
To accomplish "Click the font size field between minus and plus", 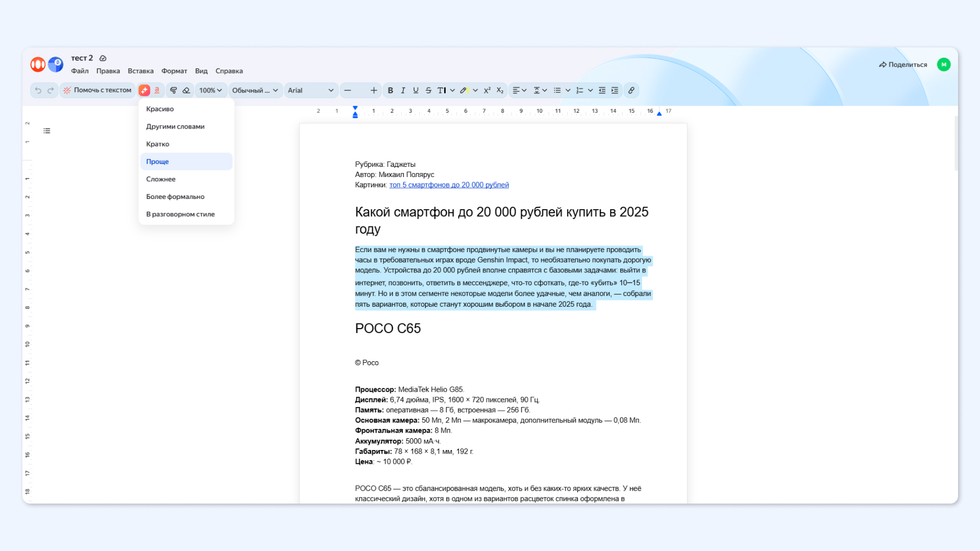I will (361, 90).
